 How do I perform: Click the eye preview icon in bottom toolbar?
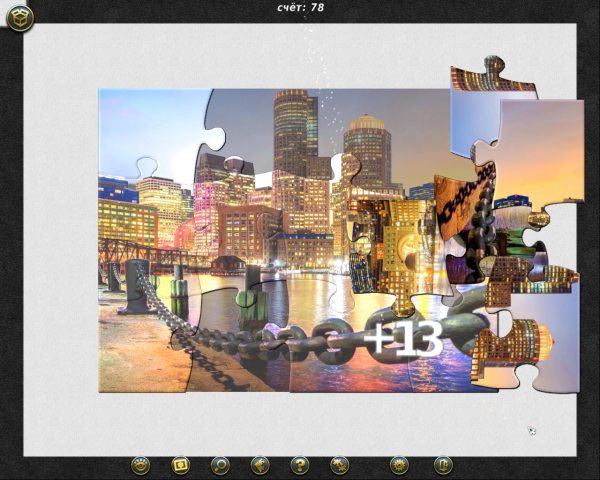click(140, 465)
